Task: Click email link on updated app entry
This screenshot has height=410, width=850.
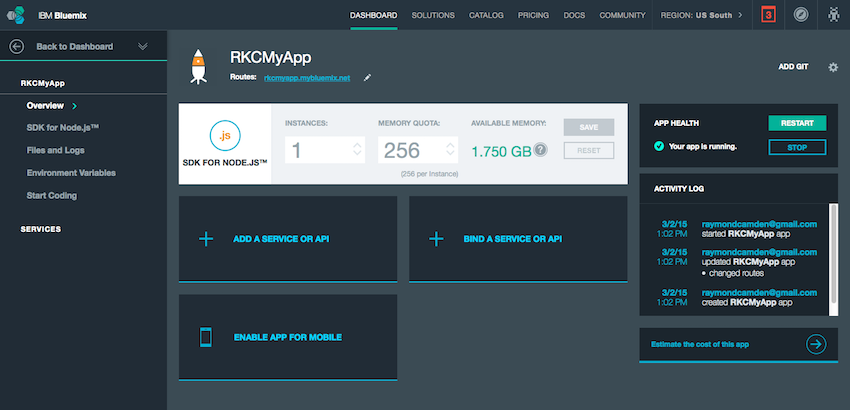Action: point(759,252)
